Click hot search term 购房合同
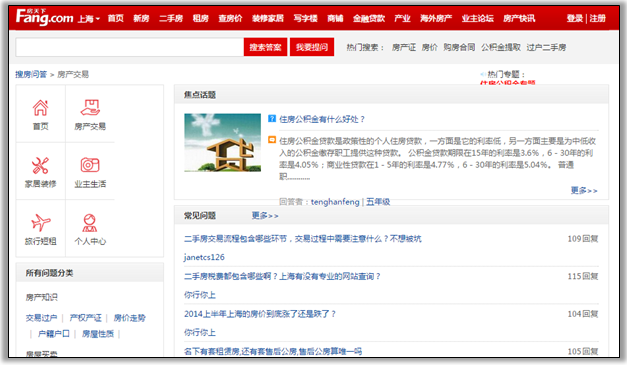 pyautogui.click(x=459, y=48)
